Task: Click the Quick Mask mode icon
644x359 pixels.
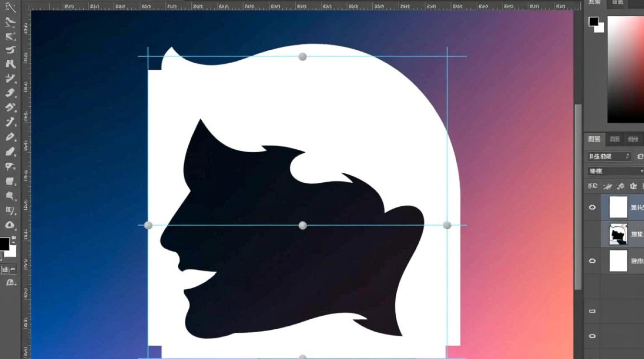Action: pyautogui.click(x=10, y=270)
